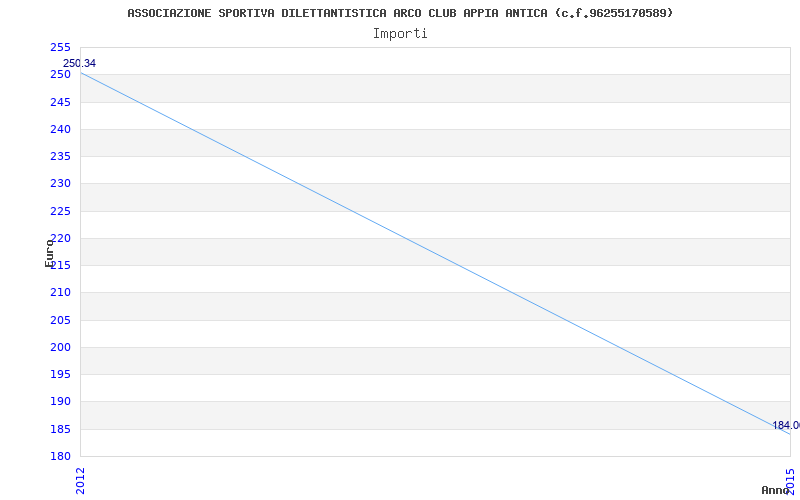800x500 pixels.
Task: Click the 'Importi' subtitle
Action: click(x=400, y=34)
